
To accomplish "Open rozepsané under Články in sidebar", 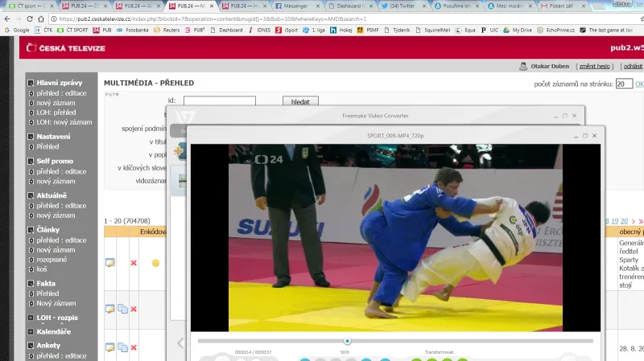I will coord(52,259).
